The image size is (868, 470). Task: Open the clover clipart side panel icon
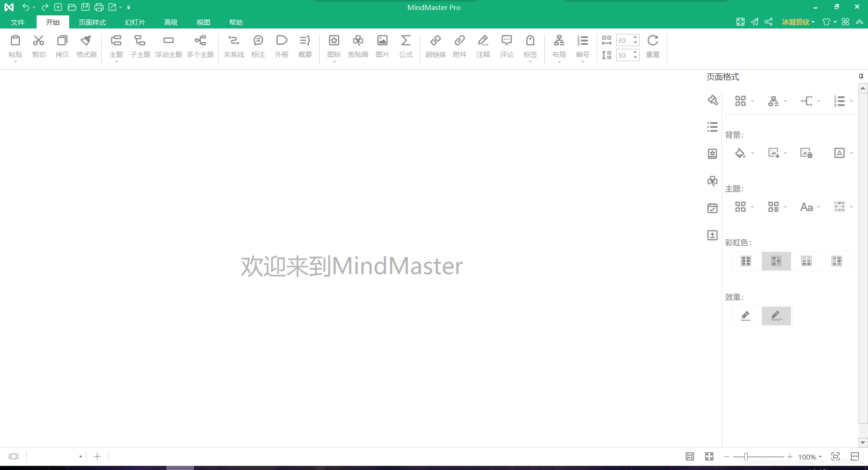(712, 181)
